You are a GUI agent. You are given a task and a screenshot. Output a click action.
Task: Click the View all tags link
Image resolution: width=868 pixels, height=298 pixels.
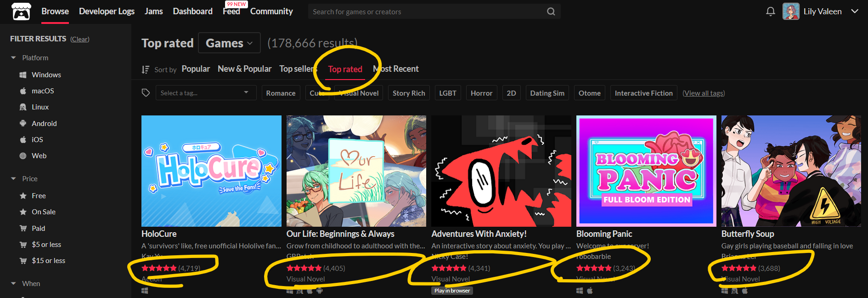point(704,93)
